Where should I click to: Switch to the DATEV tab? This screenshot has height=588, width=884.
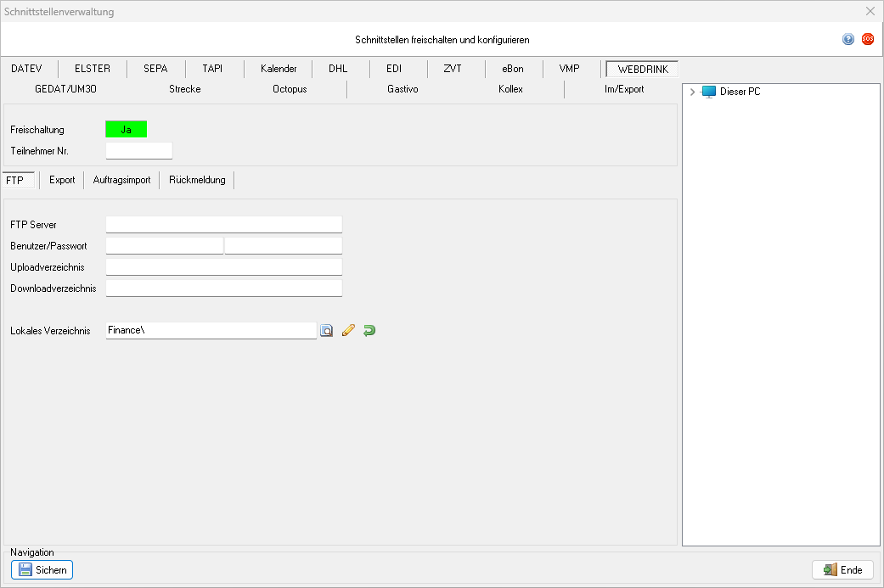(x=26, y=69)
